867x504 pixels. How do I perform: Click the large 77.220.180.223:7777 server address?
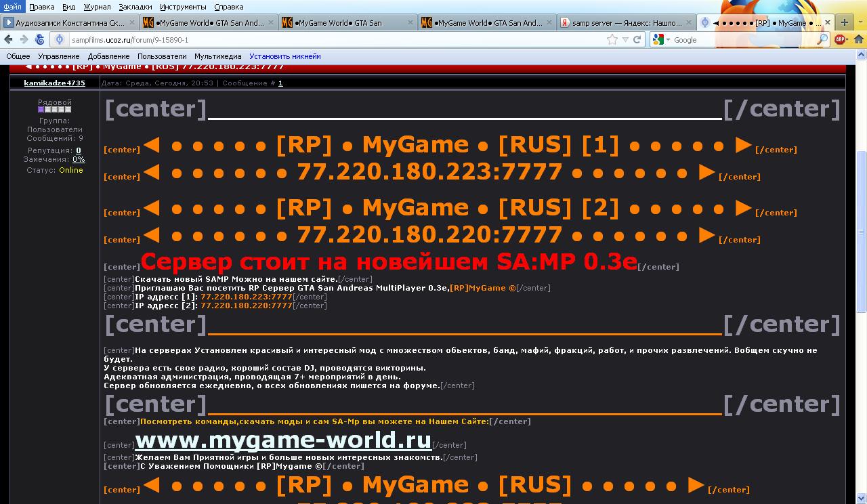(429, 172)
